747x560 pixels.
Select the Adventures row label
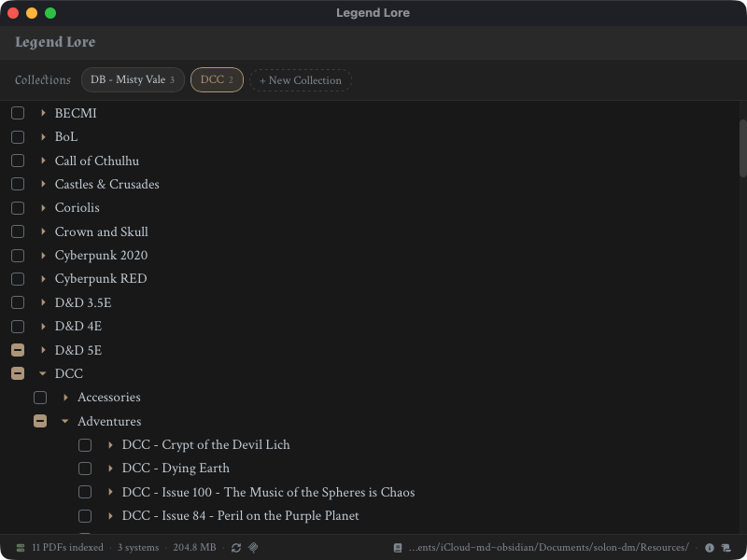(x=109, y=421)
